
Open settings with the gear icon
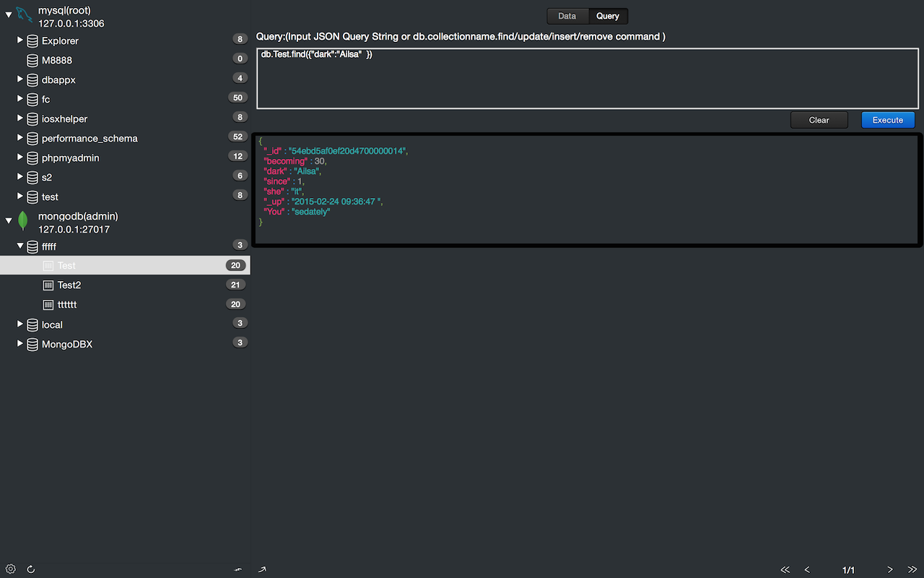[x=11, y=569]
